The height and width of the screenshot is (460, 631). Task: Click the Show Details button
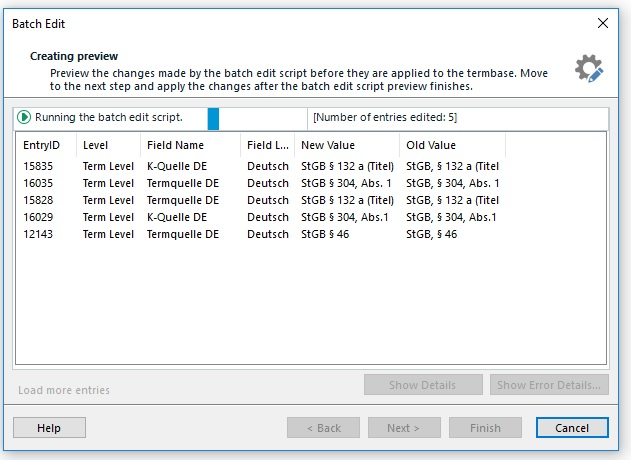point(423,385)
